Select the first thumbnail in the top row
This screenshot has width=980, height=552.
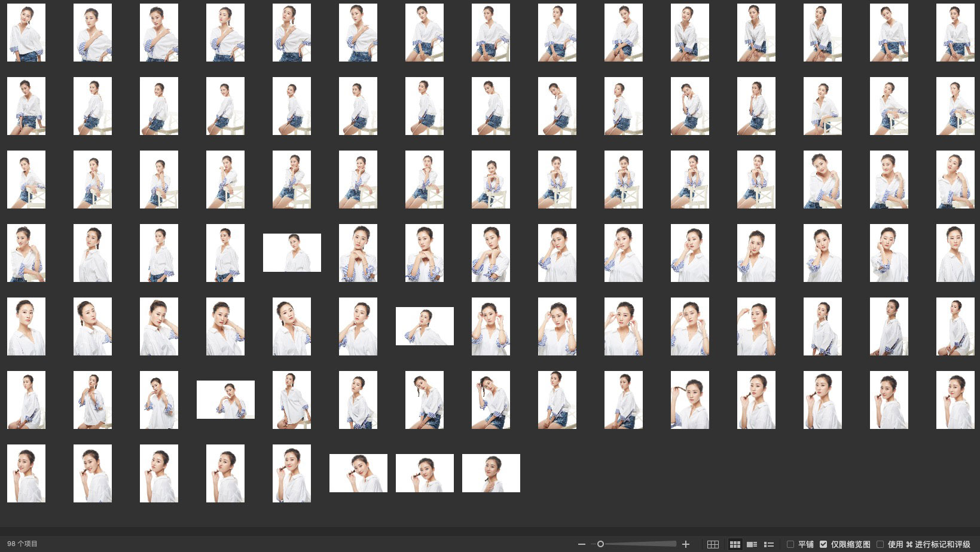26,33
